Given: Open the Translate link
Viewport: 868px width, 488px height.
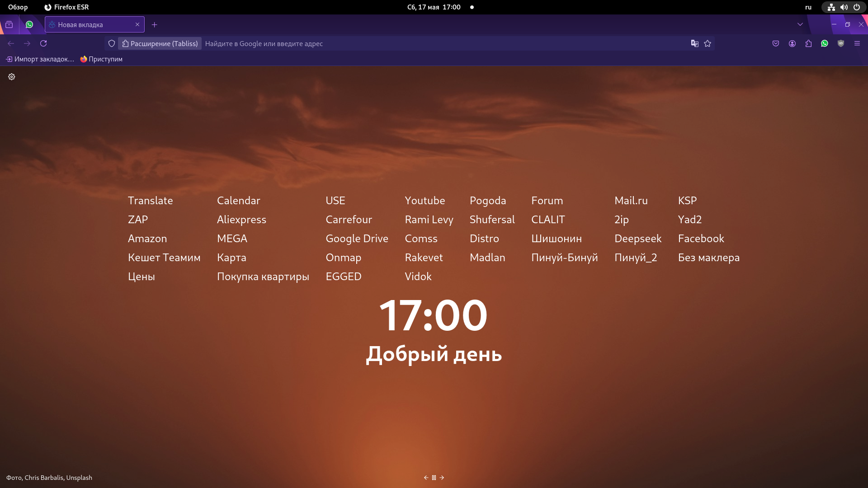Looking at the screenshot, I should 151,201.
